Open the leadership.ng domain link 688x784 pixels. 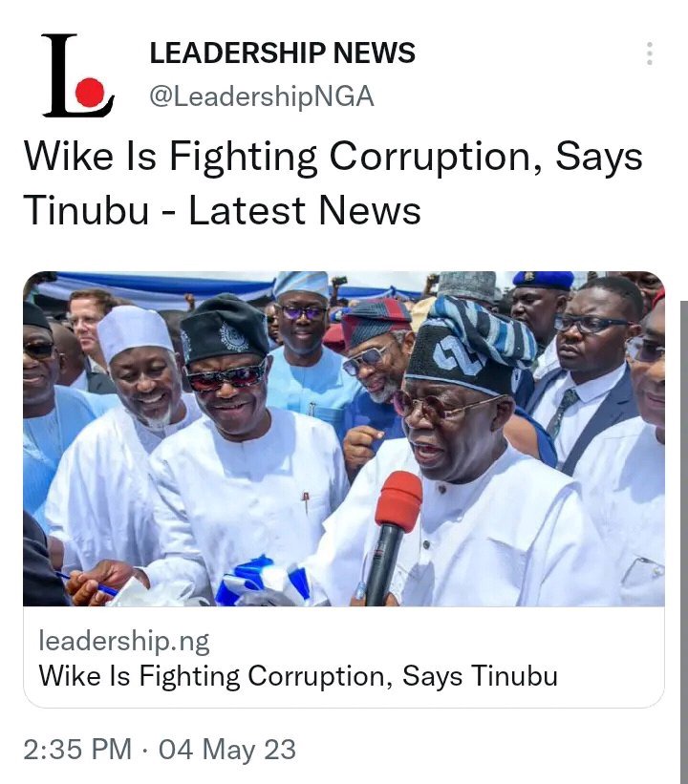(x=124, y=642)
